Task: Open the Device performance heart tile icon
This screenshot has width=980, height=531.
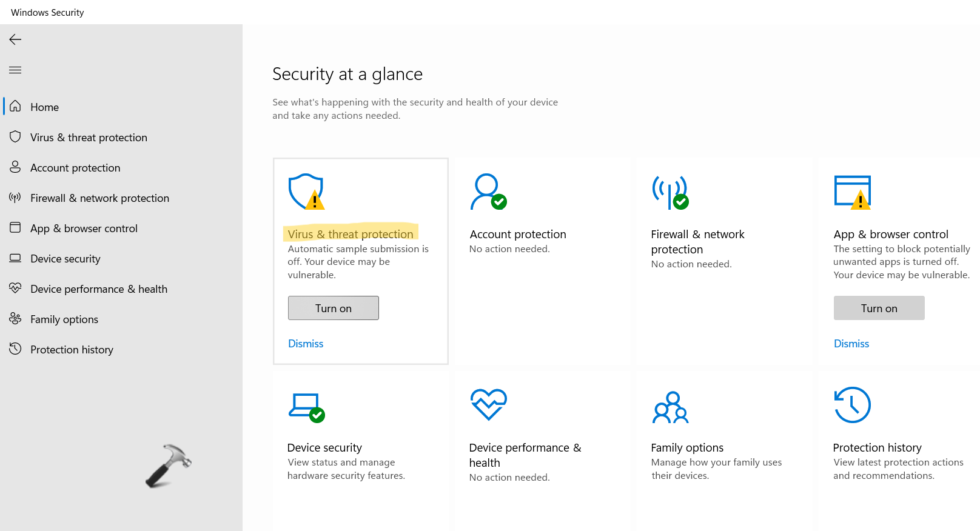Action: point(488,404)
